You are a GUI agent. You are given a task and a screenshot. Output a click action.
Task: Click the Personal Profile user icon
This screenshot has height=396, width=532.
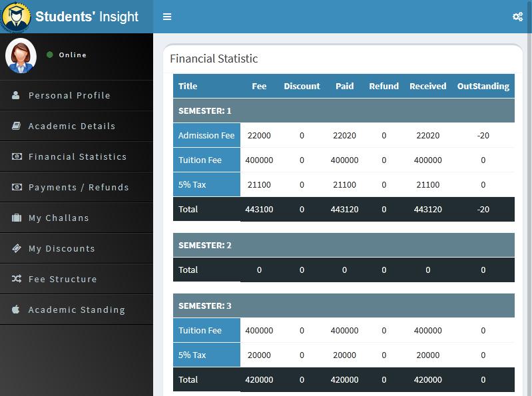click(15, 95)
